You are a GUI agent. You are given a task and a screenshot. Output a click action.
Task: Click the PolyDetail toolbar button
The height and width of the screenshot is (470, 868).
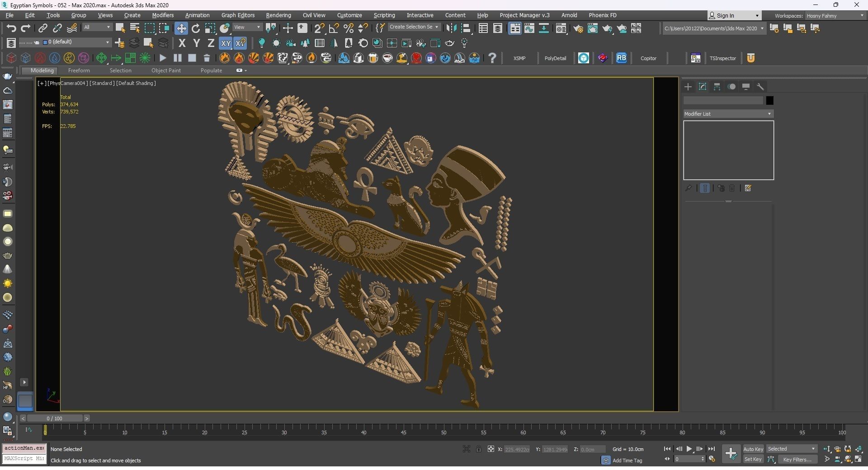coord(555,58)
